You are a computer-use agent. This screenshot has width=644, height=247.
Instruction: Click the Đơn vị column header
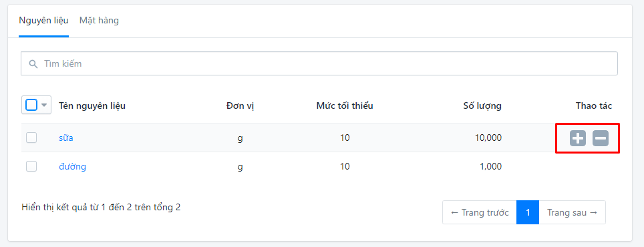click(x=240, y=106)
